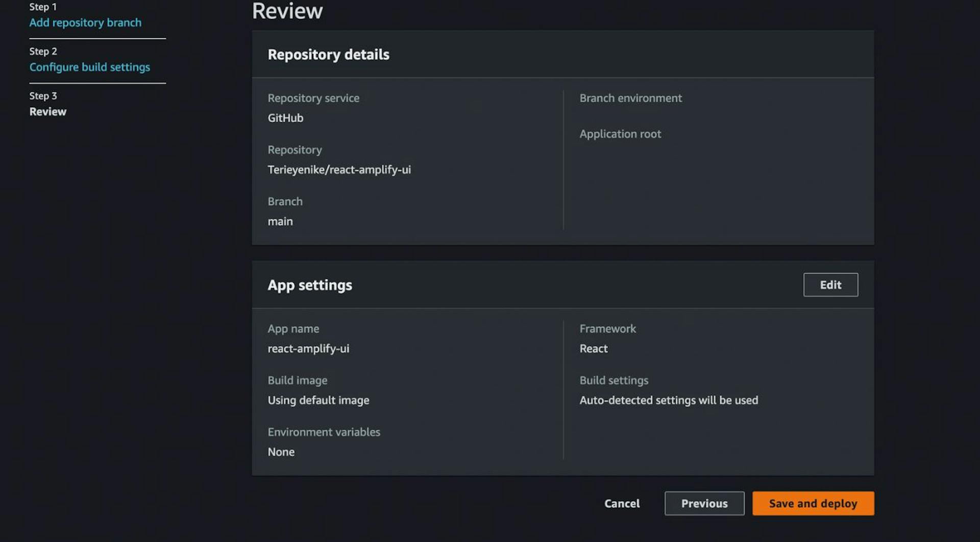The image size is (980, 542).
Task: Click the Branch environment field
Action: pos(631,98)
